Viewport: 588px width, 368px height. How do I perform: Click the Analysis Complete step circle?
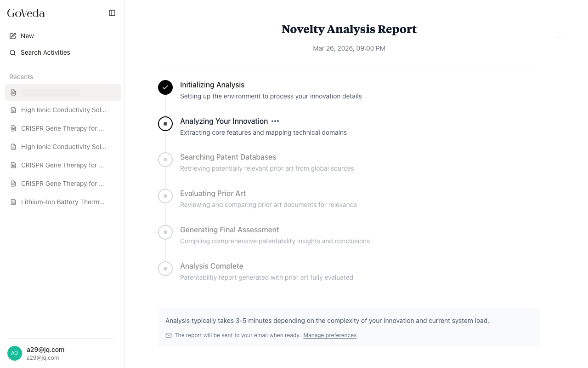point(165,269)
